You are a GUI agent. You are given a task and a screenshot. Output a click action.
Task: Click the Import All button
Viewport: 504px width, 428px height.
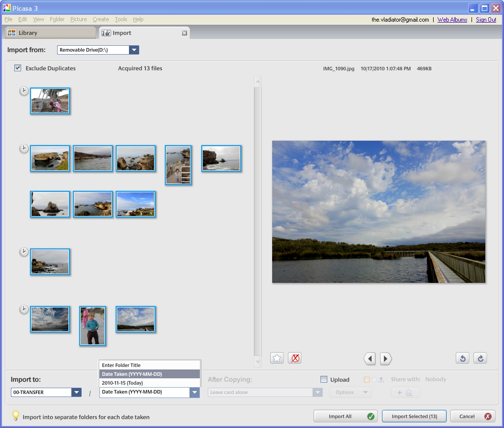click(345, 416)
